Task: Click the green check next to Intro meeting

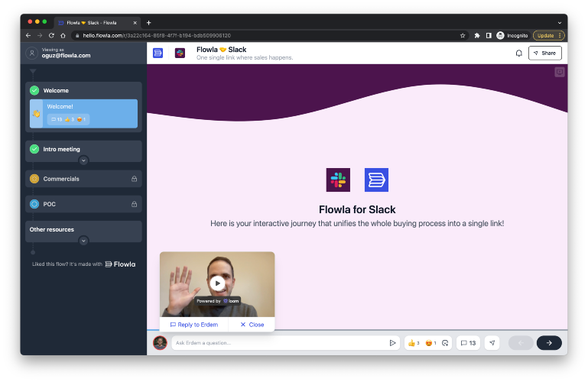Action: tap(34, 149)
